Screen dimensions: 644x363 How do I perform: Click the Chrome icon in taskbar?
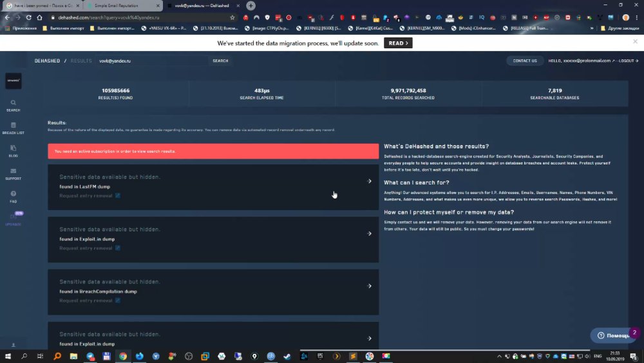pyautogui.click(x=123, y=356)
